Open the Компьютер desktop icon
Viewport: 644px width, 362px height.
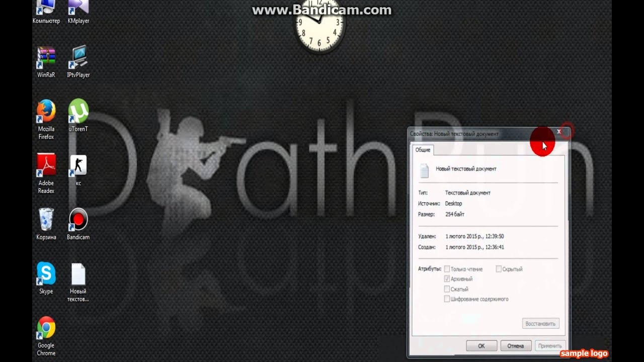click(x=46, y=12)
